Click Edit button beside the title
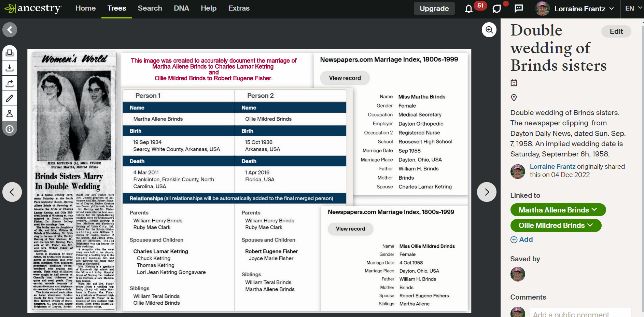Viewport: 644px width, 317px height. pos(616,31)
